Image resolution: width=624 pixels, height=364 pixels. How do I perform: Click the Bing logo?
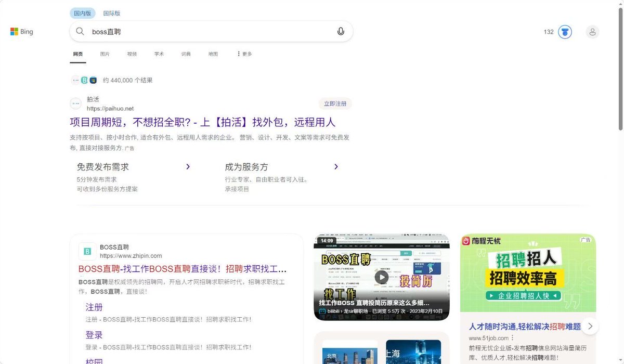[22, 32]
